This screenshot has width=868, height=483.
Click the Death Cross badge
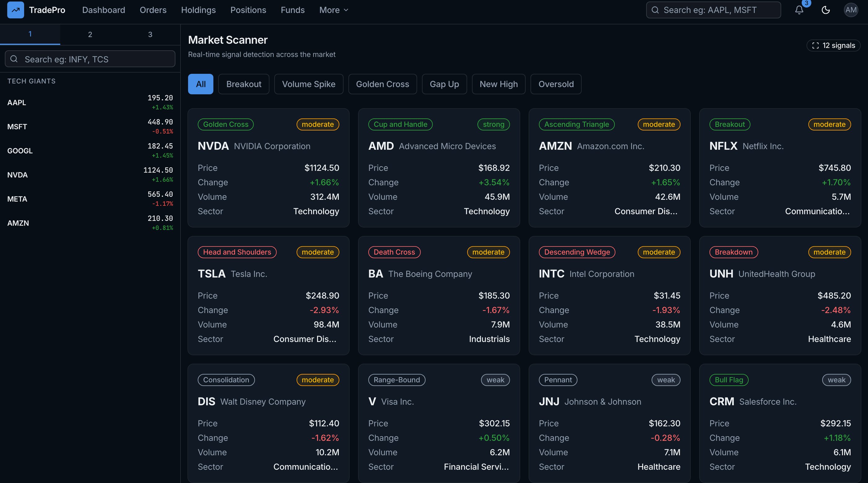coord(394,252)
